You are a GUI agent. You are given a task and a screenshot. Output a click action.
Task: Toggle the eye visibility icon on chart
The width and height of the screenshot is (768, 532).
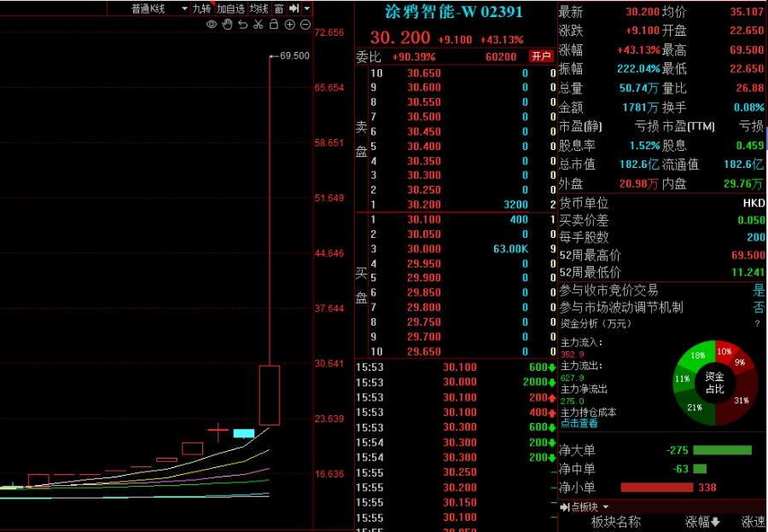click(212, 25)
